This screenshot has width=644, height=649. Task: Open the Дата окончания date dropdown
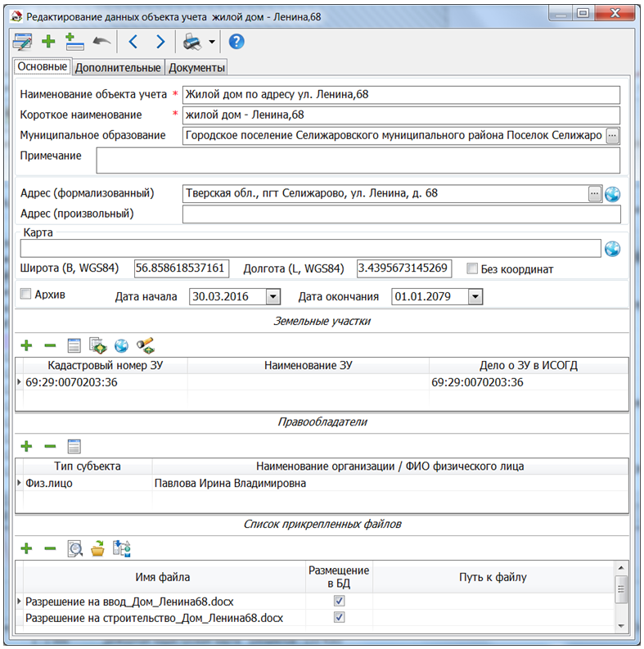475,296
